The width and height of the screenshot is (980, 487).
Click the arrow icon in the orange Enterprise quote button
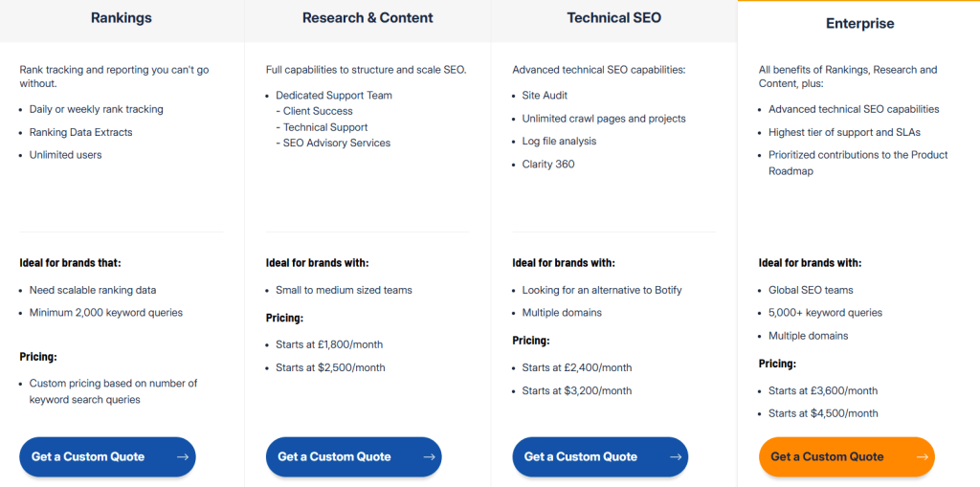[x=922, y=457]
